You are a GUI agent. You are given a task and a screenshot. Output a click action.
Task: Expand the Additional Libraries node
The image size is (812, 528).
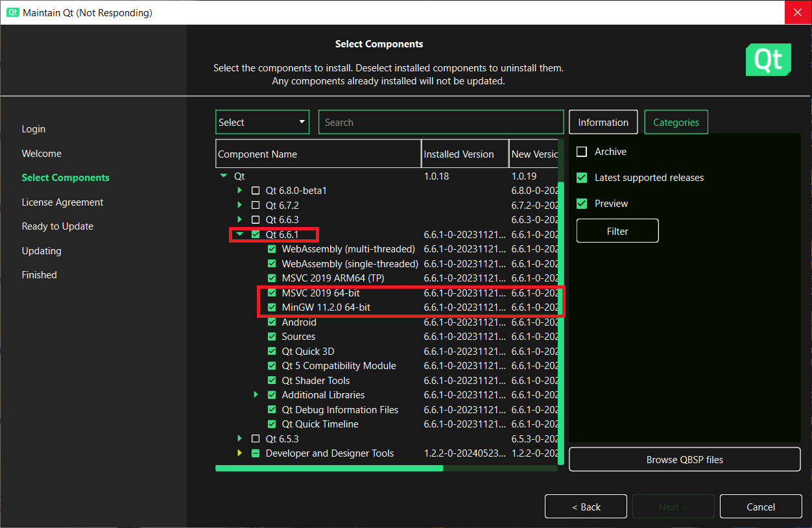coord(256,395)
